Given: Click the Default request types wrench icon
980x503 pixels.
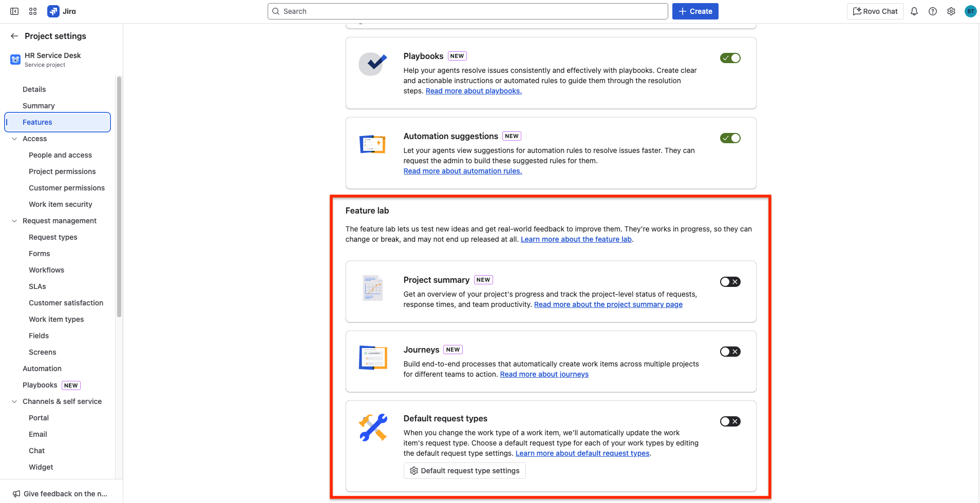Looking at the screenshot, I should click(373, 428).
